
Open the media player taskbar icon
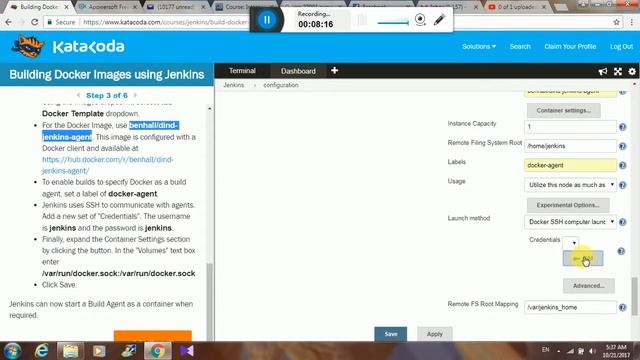coord(99,351)
